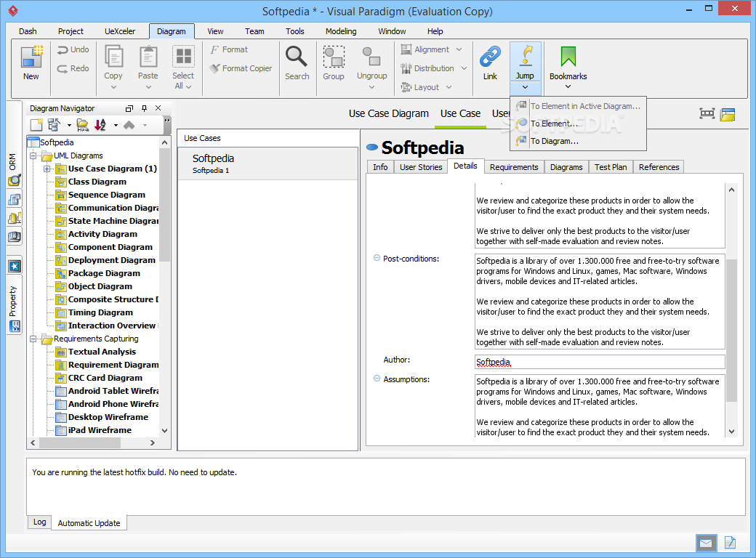Image resolution: width=756 pixels, height=558 pixels.
Task: Switch to the Test Plan tab
Action: 611,167
